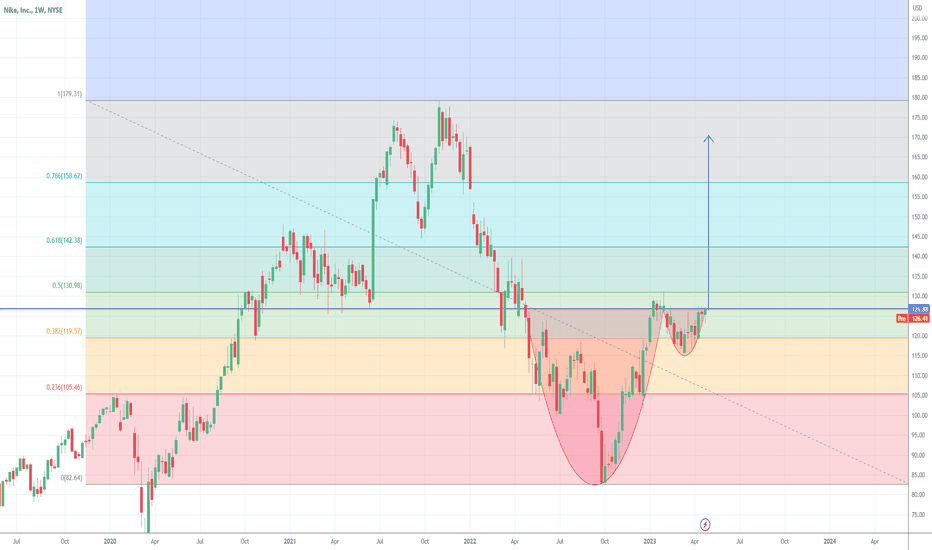Select the 0.236(105.46) Fibonacci level label
The width and height of the screenshot is (932, 550).
(x=64, y=387)
